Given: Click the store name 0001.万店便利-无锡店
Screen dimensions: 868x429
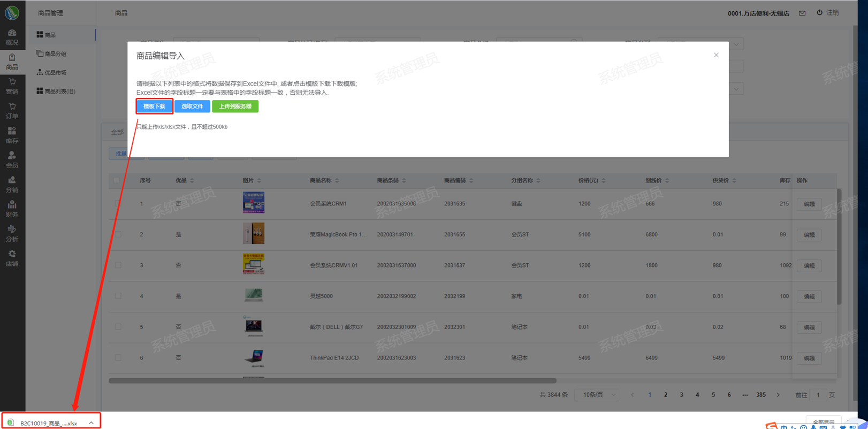Looking at the screenshot, I should click(758, 13).
